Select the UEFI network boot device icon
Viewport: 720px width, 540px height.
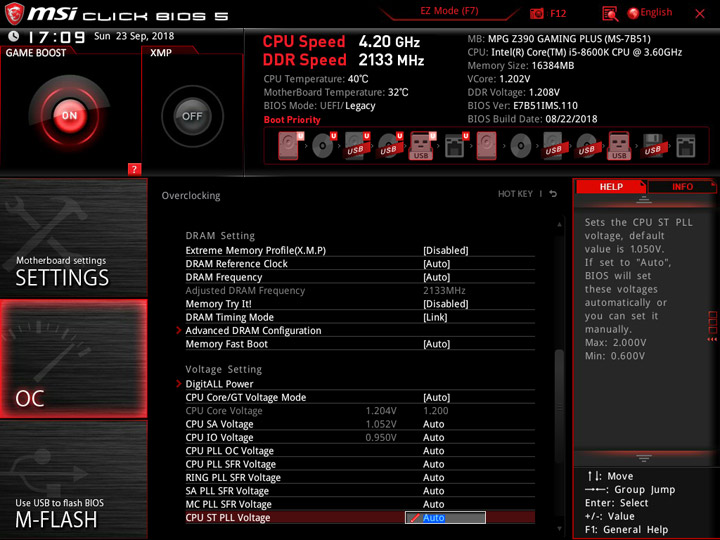coord(456,146)
